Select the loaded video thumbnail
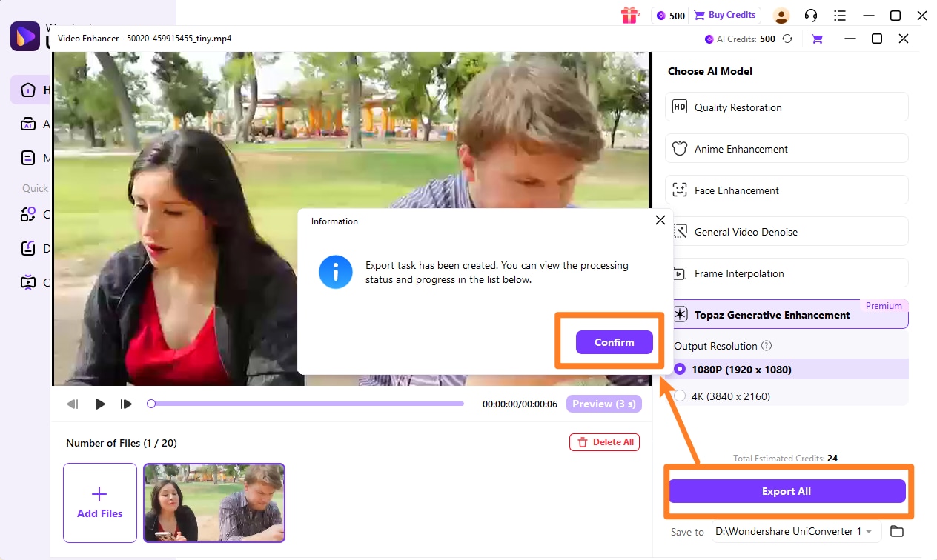937x560 pixels. click(x=213, y=503)
